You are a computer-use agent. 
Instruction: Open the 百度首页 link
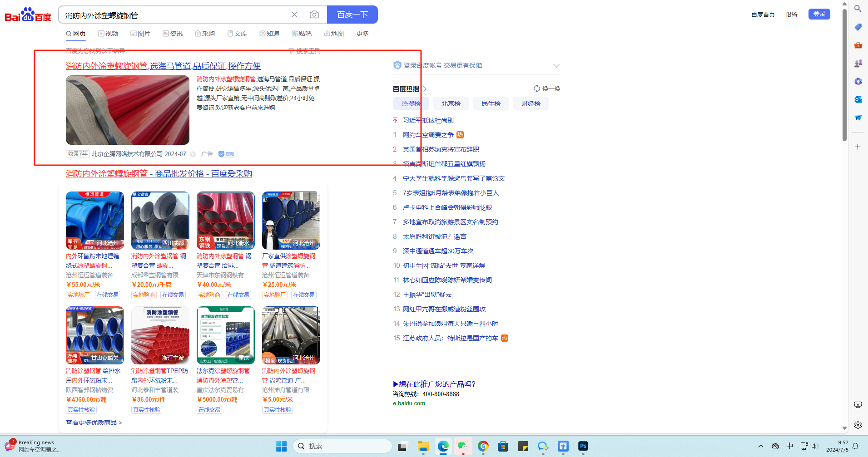click(x=763, y=15)
